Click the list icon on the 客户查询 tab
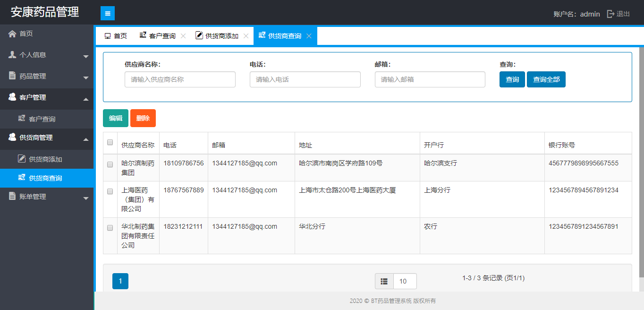 (143, 35)
